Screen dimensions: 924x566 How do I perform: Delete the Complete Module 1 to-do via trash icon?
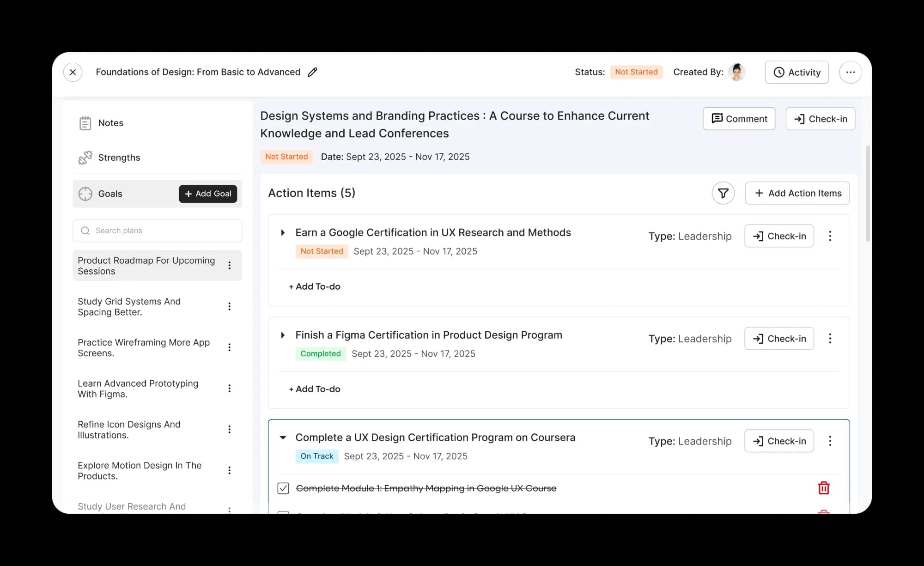824,488
